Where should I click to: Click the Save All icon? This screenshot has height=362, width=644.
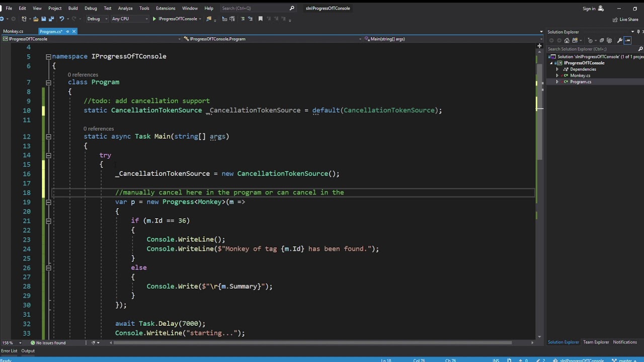(x=51, y=19)
